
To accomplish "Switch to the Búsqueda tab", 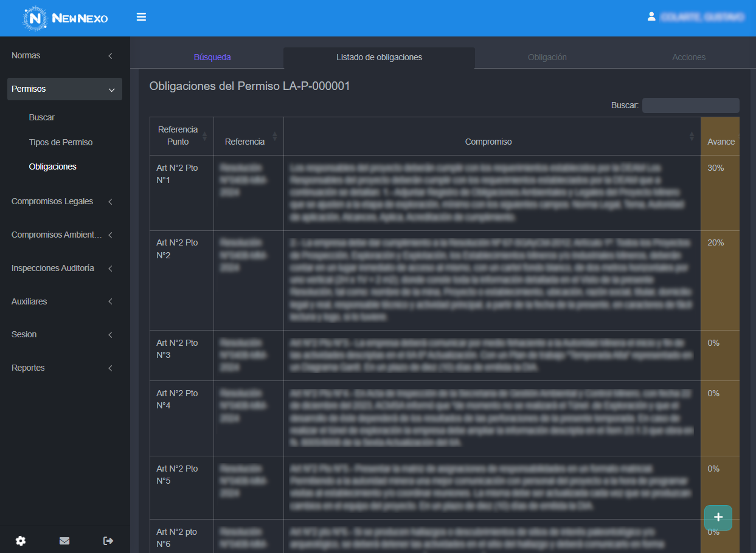I will 212,57.
